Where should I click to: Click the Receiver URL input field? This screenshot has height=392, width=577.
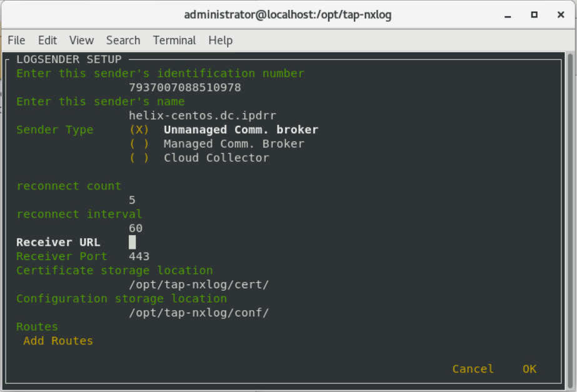[x=133, y=243]
